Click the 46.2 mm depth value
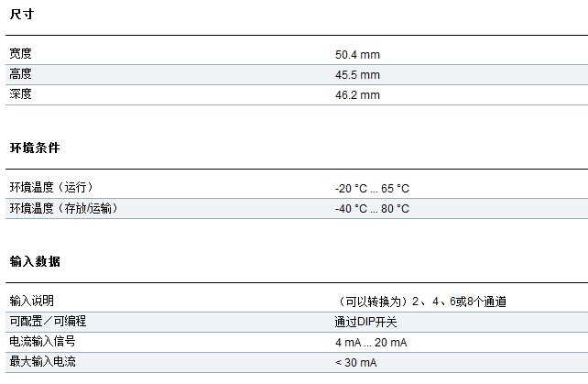 tap(357, 95)
